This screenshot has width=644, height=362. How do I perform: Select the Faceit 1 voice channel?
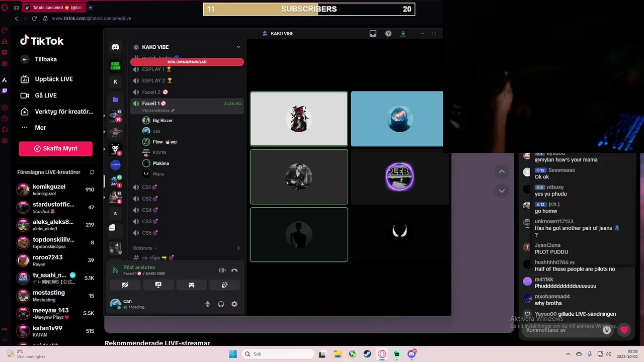187,104
